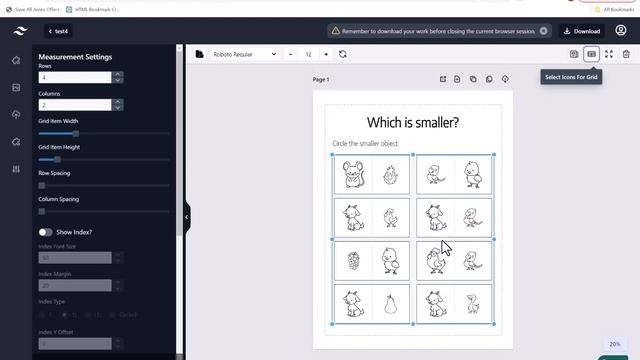Open the fourth sidebar icon above the sliders icon
Screen dimensions: 640x360
[x=16, y=142]
